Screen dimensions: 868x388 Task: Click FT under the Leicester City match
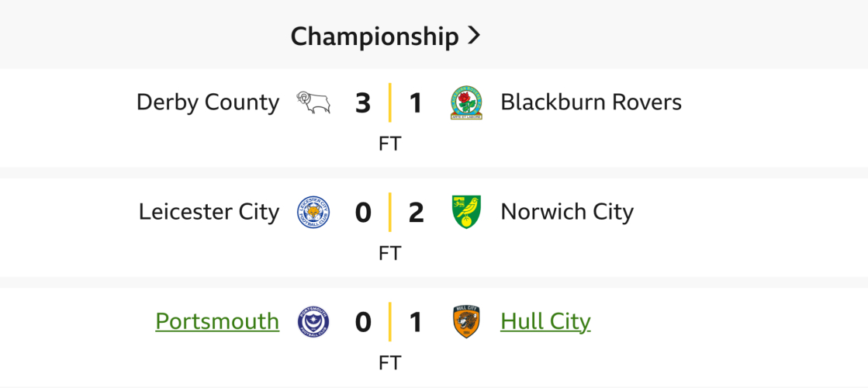click(x=389, y=254)
